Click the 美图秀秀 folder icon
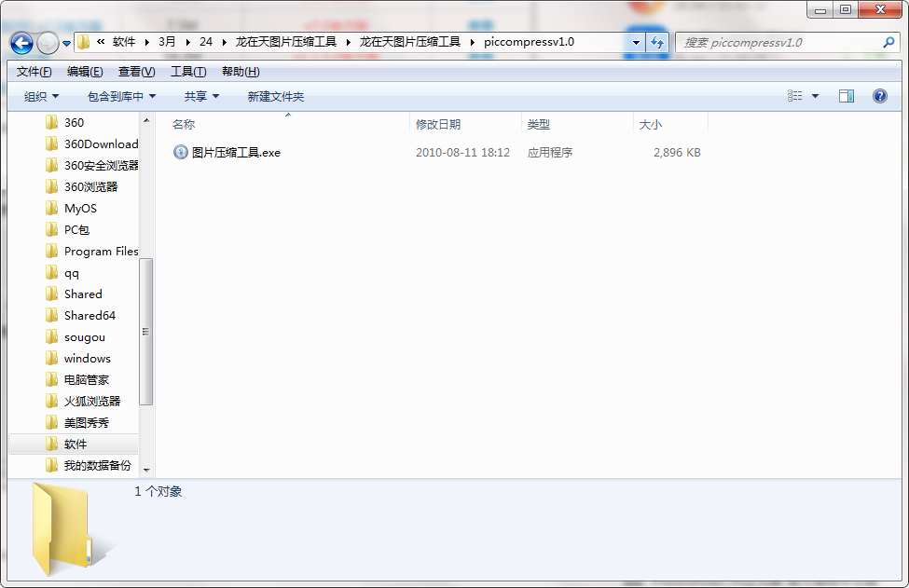Viewport: 909px width, 588px height. coord(51,422)
